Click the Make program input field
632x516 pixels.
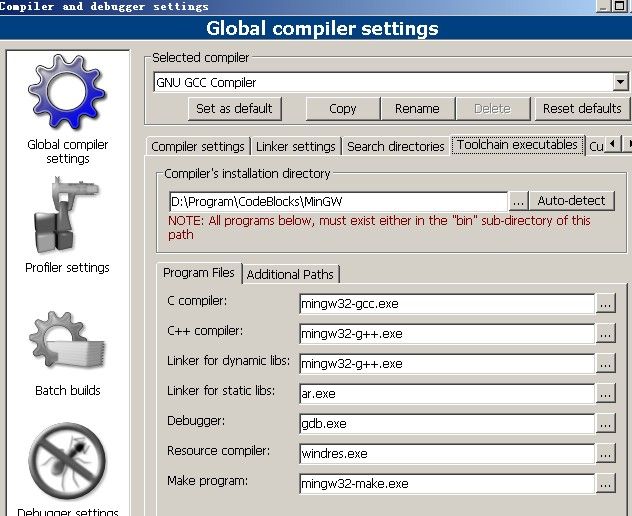[x=447, y=484]
